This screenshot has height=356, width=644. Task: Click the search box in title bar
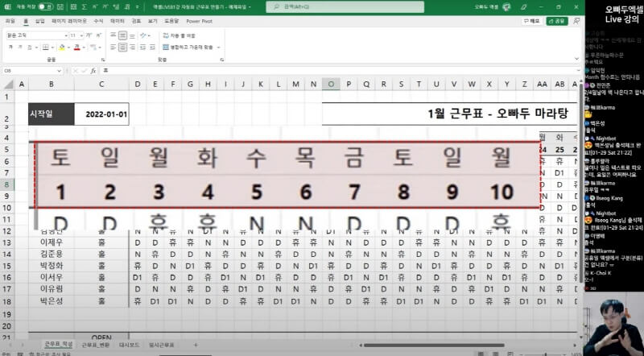[x=345, y=6]
